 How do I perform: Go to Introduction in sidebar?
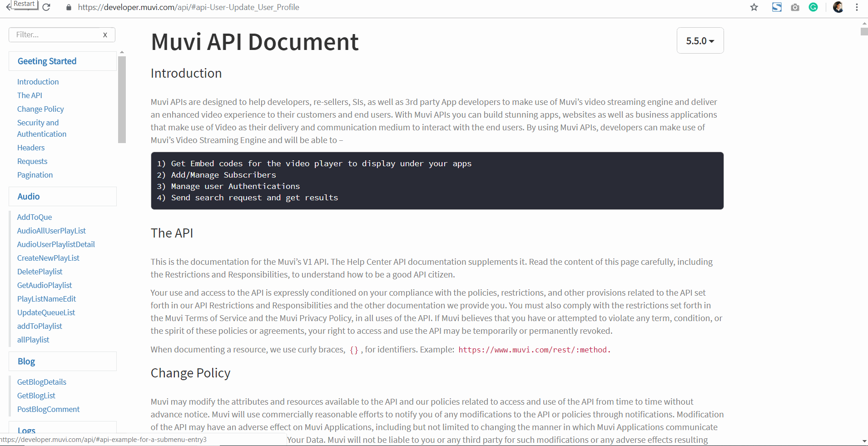[38, 82]
